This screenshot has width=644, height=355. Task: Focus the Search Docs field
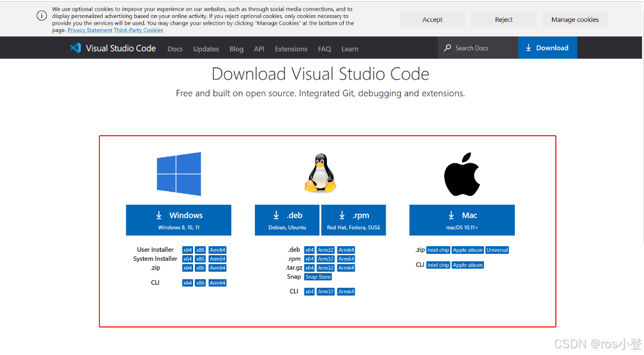tap(478, 48)
